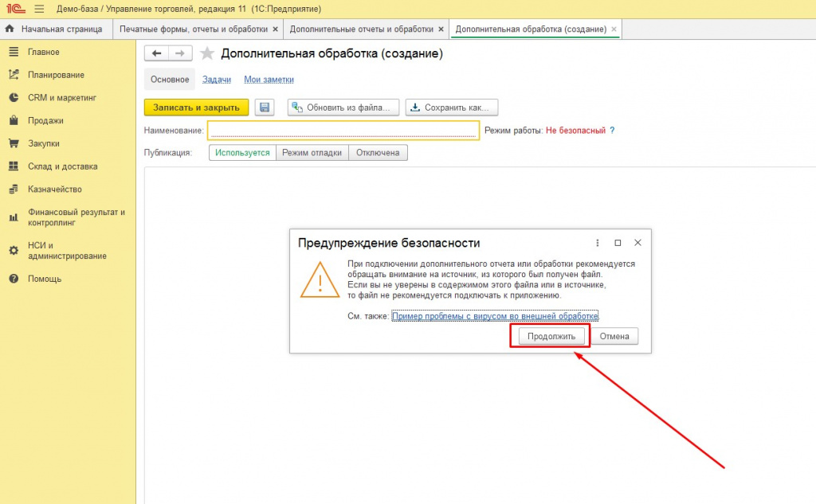Open the question mark help for Режим работы
Viewport: 816px width, 504px height.
tap(612, 131)
